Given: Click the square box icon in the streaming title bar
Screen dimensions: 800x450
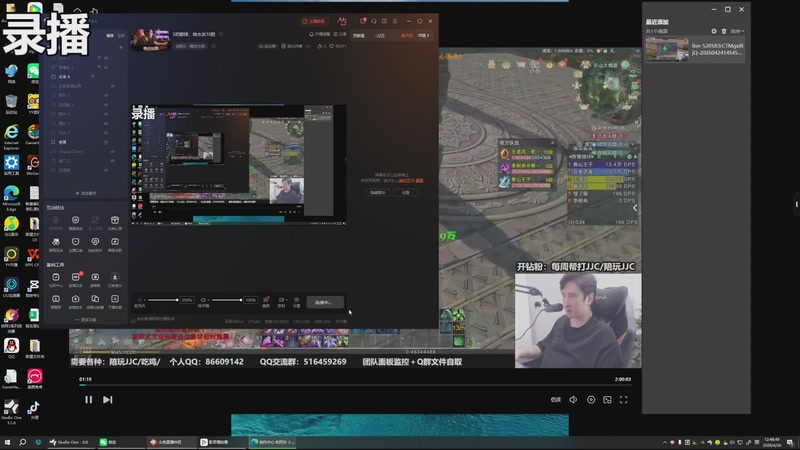Looking at the screenshot, I should tap(384, 21).
